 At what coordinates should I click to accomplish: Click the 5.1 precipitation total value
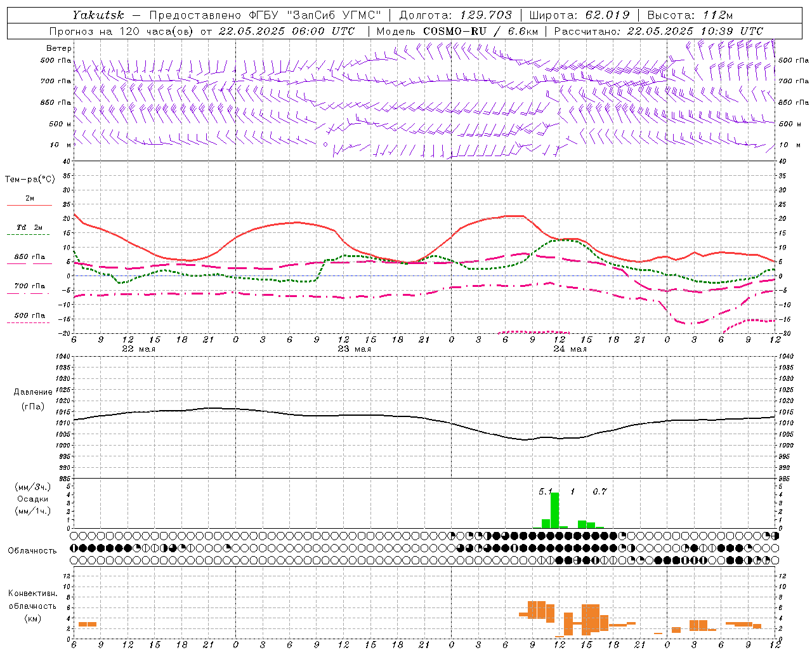point(546,491)
